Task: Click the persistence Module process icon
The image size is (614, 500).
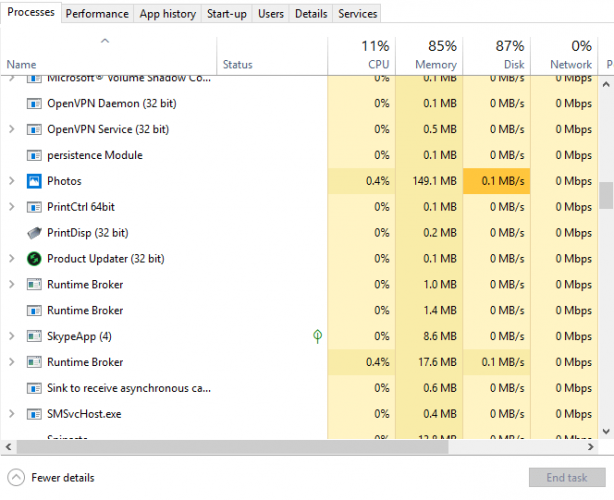Action: tap(35, 155)
